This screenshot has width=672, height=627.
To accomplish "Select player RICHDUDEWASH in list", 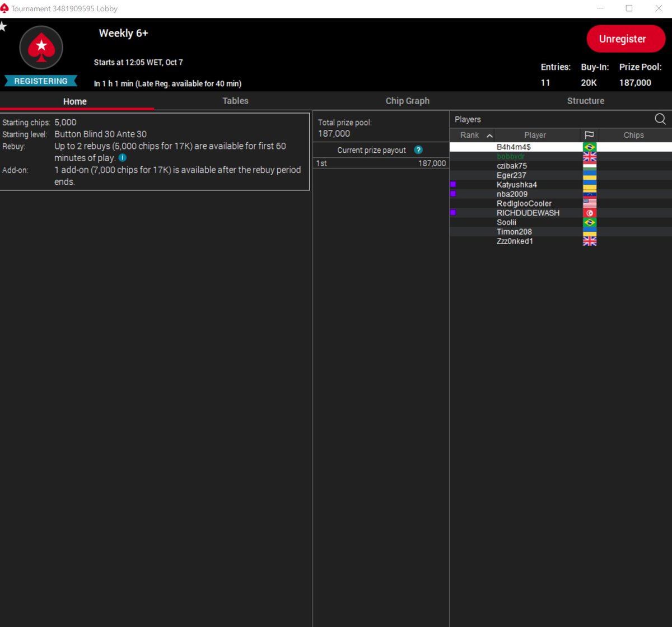I will coord(561,213).
